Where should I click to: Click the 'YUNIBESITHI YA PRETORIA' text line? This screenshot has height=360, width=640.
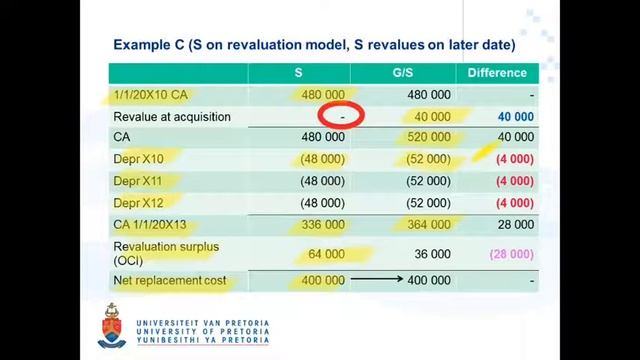[x=203, y=340]
